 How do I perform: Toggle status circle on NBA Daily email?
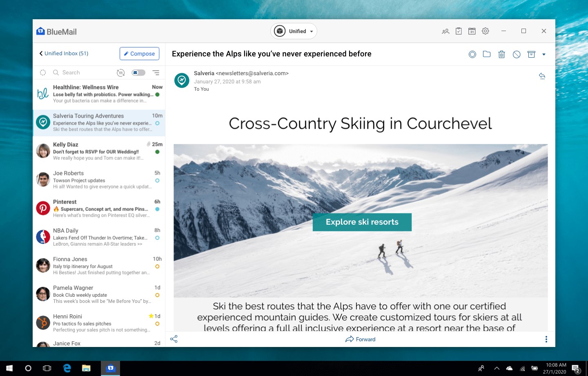157,237
